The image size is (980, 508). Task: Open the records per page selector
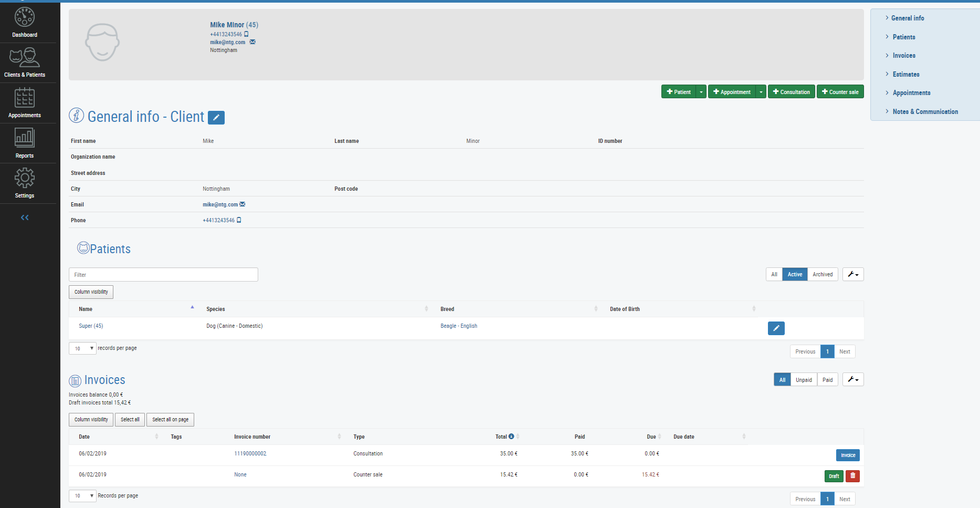point(82,348)
